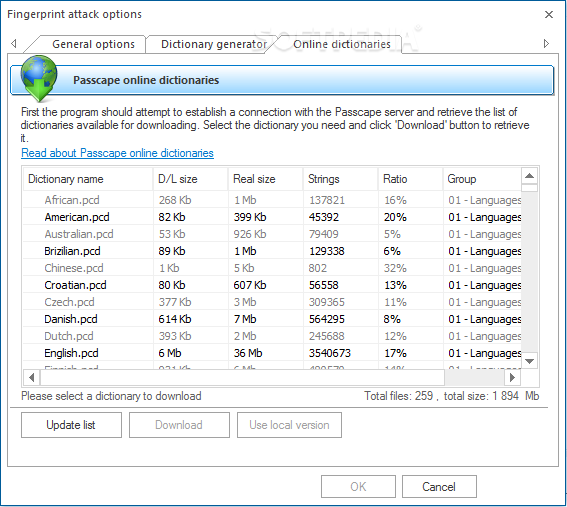This screenshot has height=507, width=567.
Task: Select American.pcd dictionary row
Action: [x=272, y=217]
